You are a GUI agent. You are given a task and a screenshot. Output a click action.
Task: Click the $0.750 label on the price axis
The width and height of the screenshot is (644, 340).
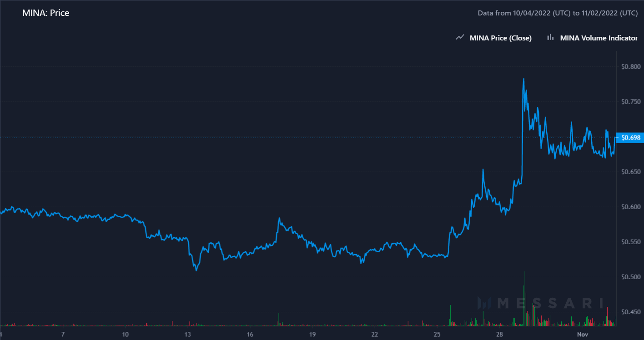click(631, 102)
